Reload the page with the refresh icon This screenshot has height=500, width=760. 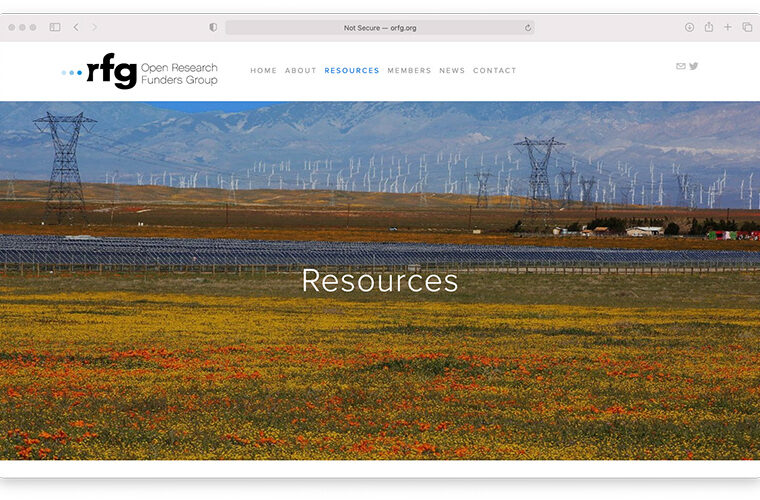pyautogui.click(x=528, y=28)
